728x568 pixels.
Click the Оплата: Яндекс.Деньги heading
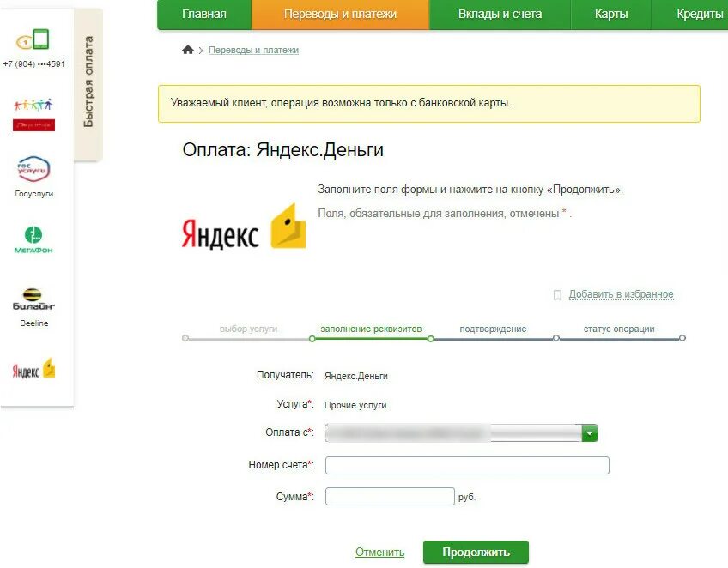pyautogui.click(x=282, y=150)
